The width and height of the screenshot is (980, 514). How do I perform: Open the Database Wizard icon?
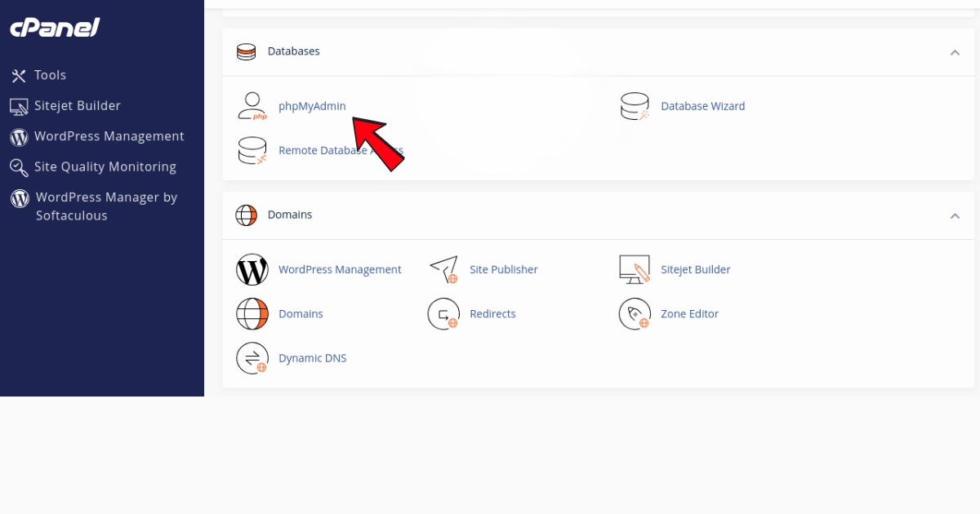coord(635,106)
